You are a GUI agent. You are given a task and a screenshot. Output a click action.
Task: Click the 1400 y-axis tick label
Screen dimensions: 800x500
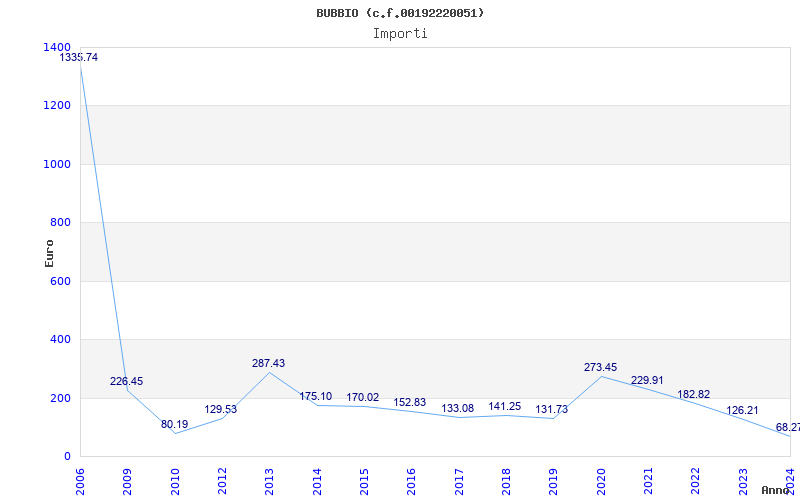pos(57,47)
